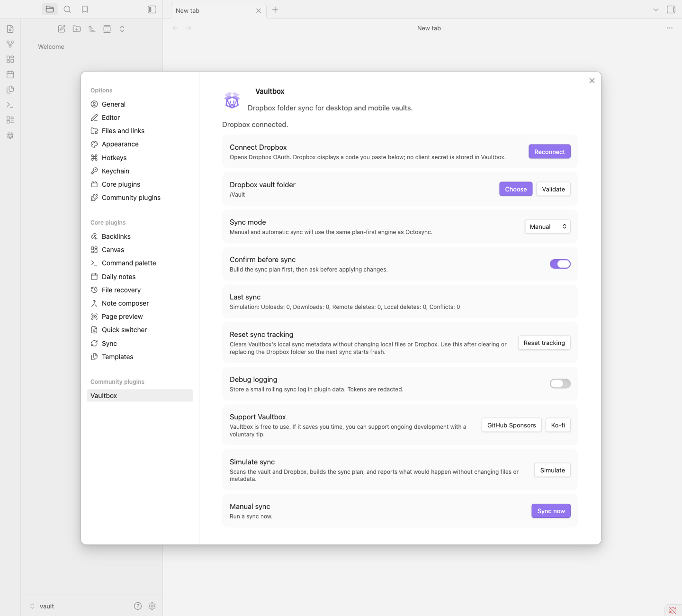Select Backlinks plugin settings
Image resolution: width=682 pixels, height=616 pixels.
140,236
